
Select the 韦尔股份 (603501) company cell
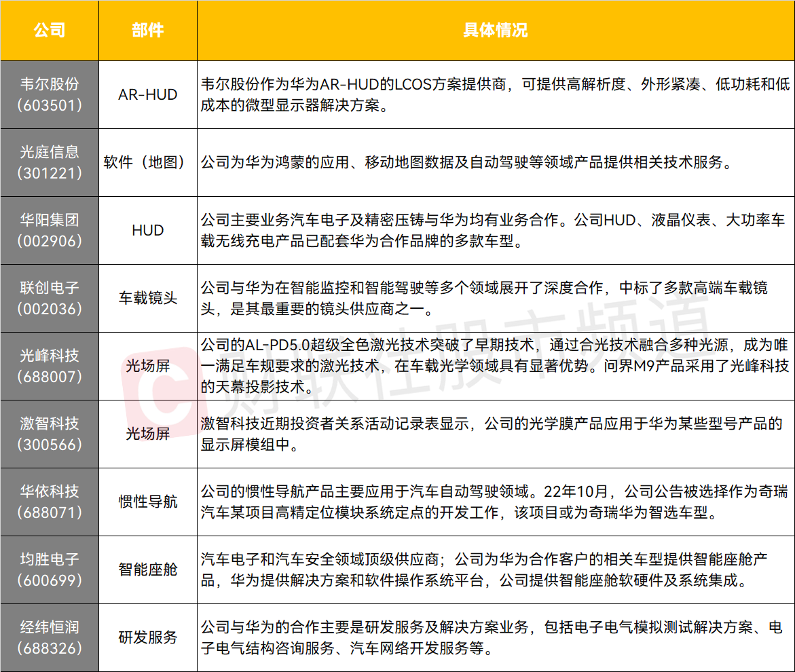tap(50, 95)
